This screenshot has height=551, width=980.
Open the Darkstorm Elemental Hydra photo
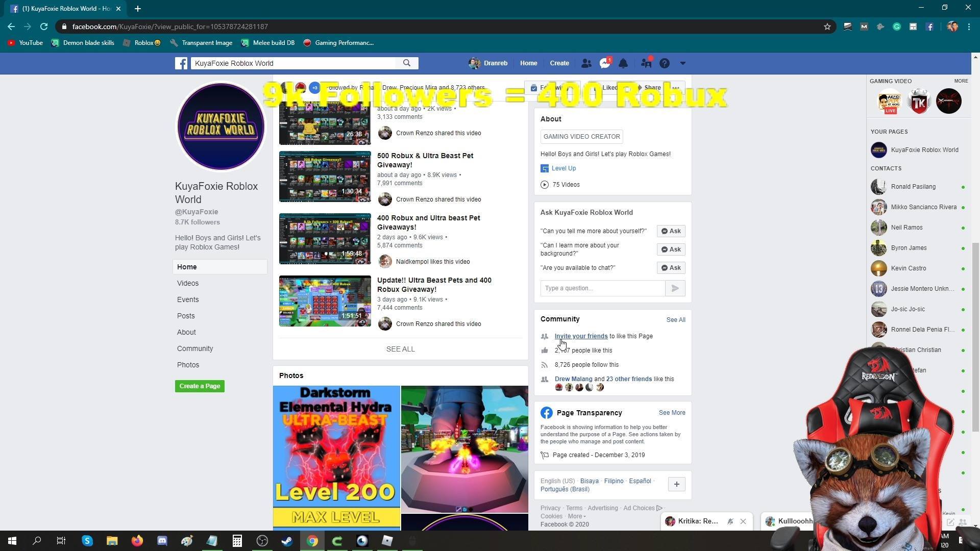pyautogui.click(x=336, y=458)
